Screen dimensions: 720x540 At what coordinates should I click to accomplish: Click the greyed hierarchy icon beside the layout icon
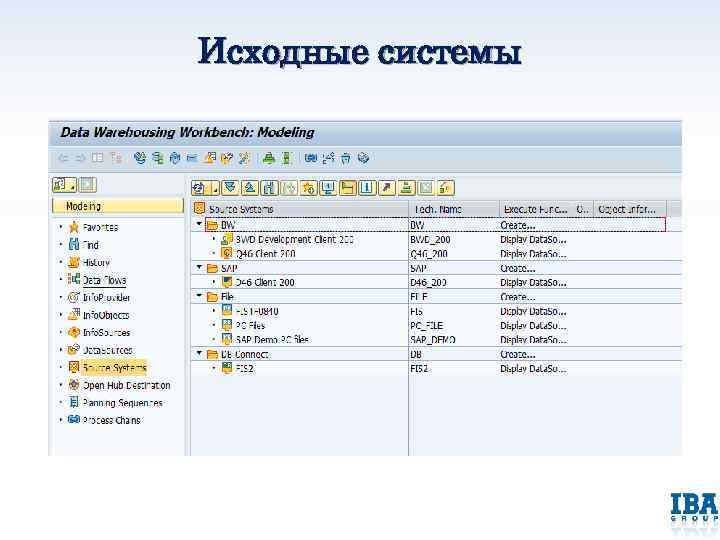[x=116, y=158]
